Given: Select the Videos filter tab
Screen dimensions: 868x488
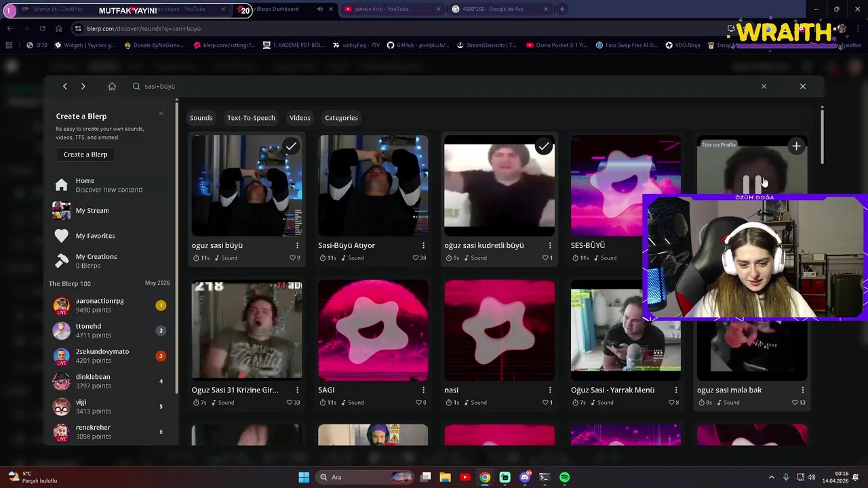Looking at the screenshot, I should [x=300, y=118].
